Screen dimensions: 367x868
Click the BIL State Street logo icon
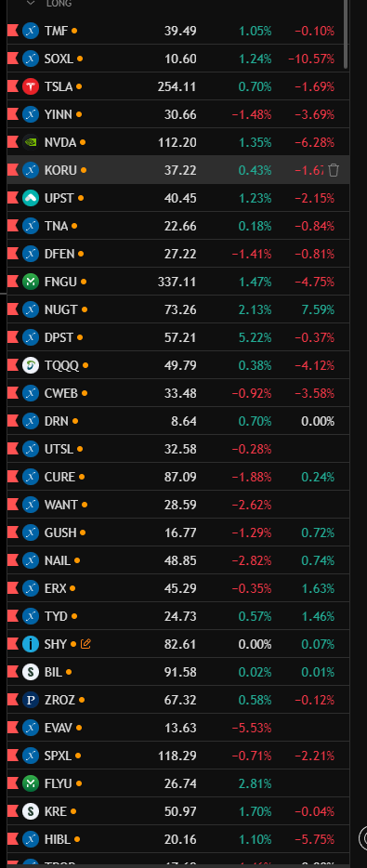31,672
